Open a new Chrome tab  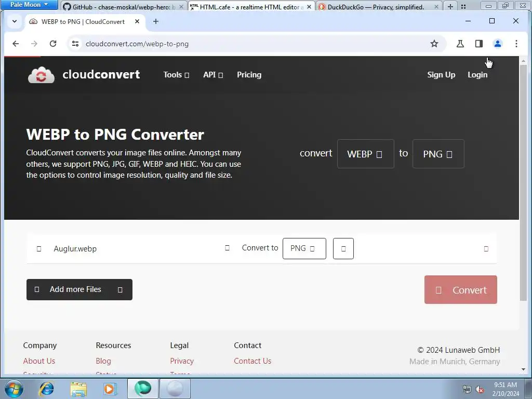tap(156, 21)
